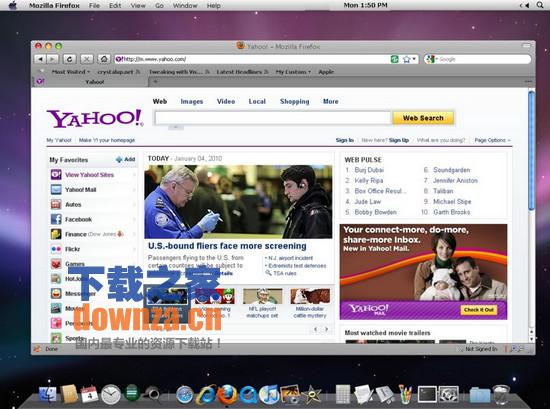Open iTunes from the Dock
The height and width of the screenshot is (409, 550).
tap(269, 394)
